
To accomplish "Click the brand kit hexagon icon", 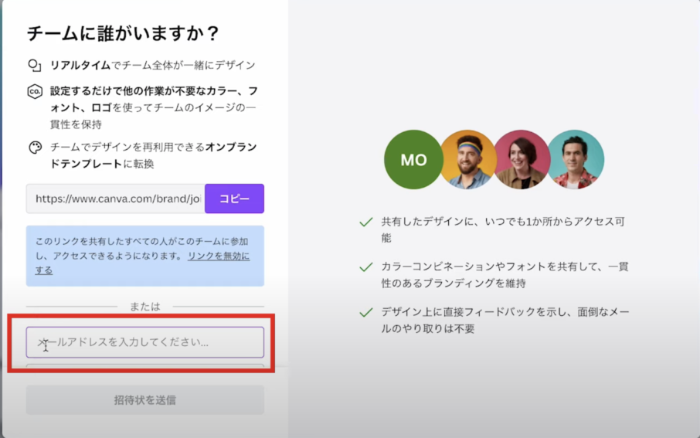I will (35, 92).
